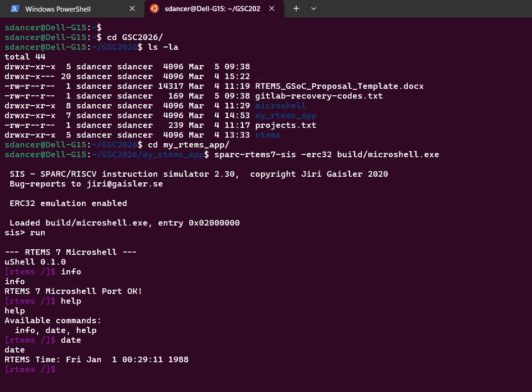Click the microshell directory name in the listing

coord(280,106)
